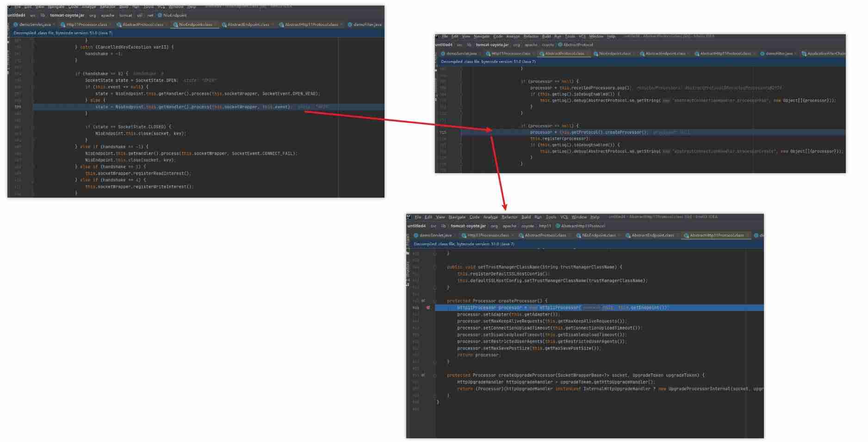Open the AbstractHttp11Protocol.class tab in the bottom window
The height and width of the screenshot is (442, 868).
point(717,235)
